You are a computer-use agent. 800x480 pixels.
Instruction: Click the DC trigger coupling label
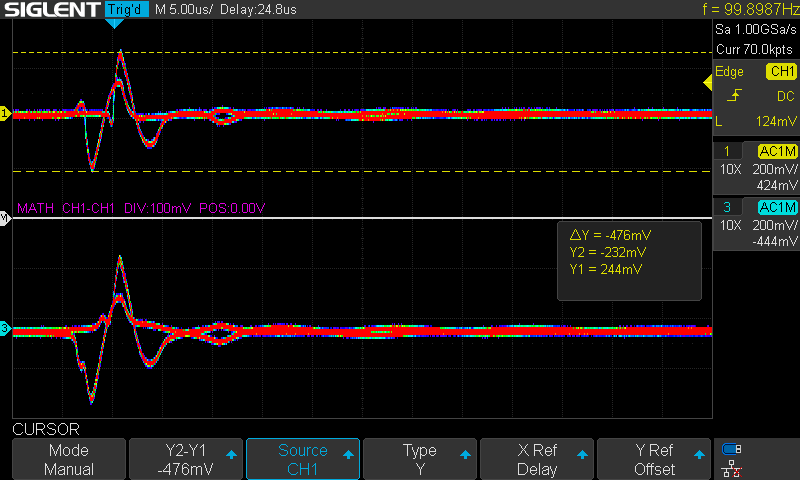(x=786, y=96)
